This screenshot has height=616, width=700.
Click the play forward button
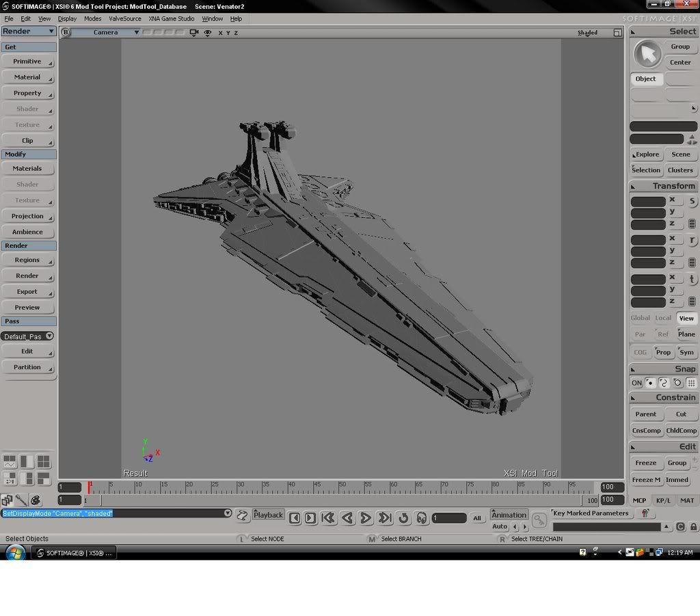[366, 518]
